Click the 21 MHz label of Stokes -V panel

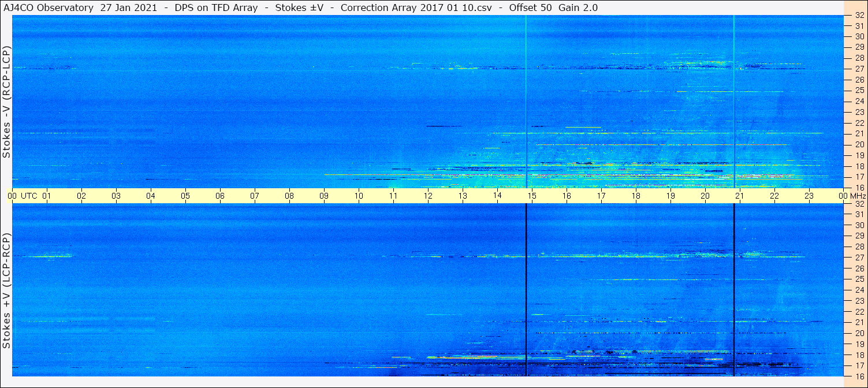859,133
